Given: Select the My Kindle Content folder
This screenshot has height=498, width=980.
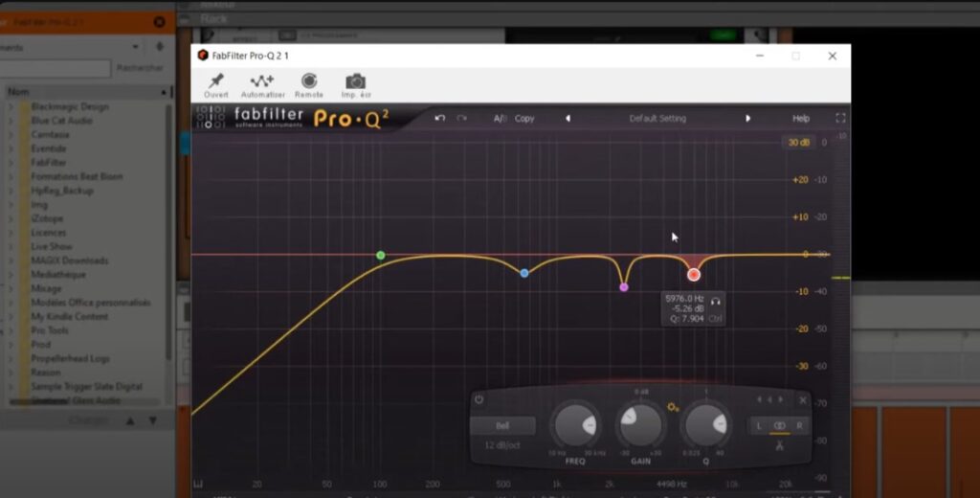Looking at the screenshot, I should pyautogui.click(x=70, y=317).
